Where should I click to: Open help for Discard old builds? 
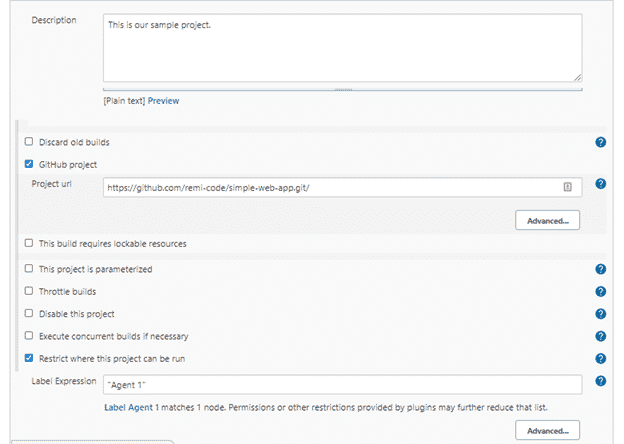[x=601, y=142]
